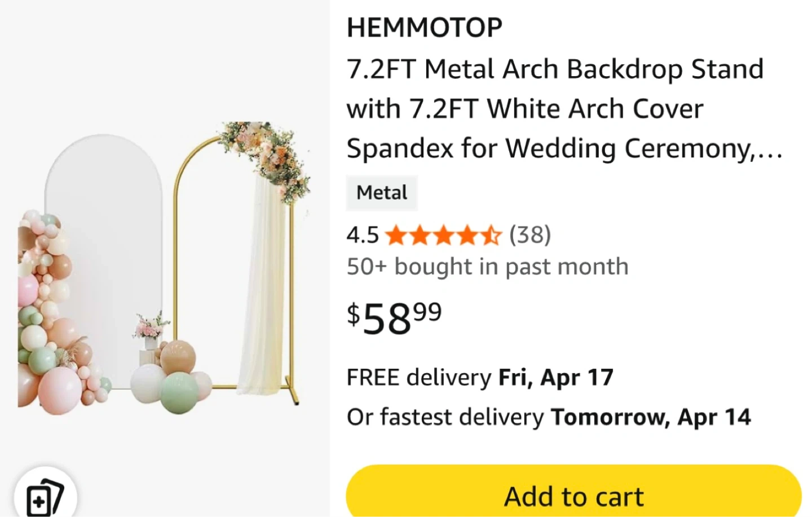This screenshot has width=812, height=517.
Task: Click the 4.5 rating number
Action: click(363, 235)
